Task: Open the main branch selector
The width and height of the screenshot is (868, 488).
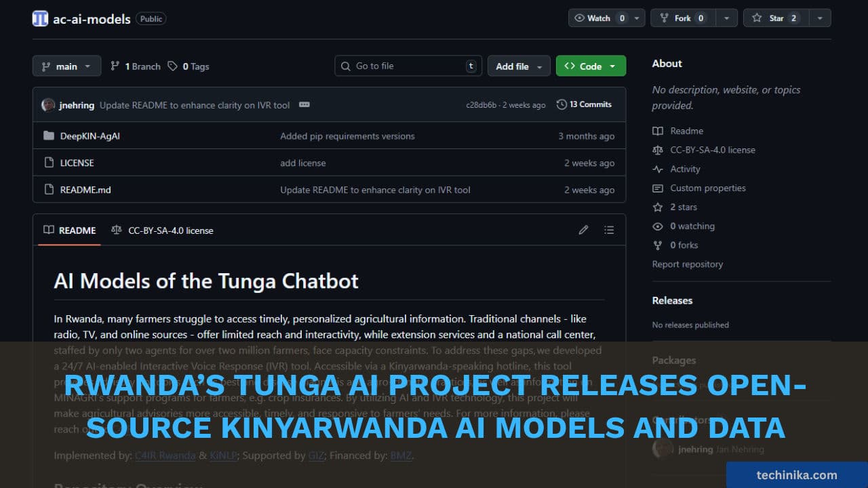Action: [x=66, y=66]
